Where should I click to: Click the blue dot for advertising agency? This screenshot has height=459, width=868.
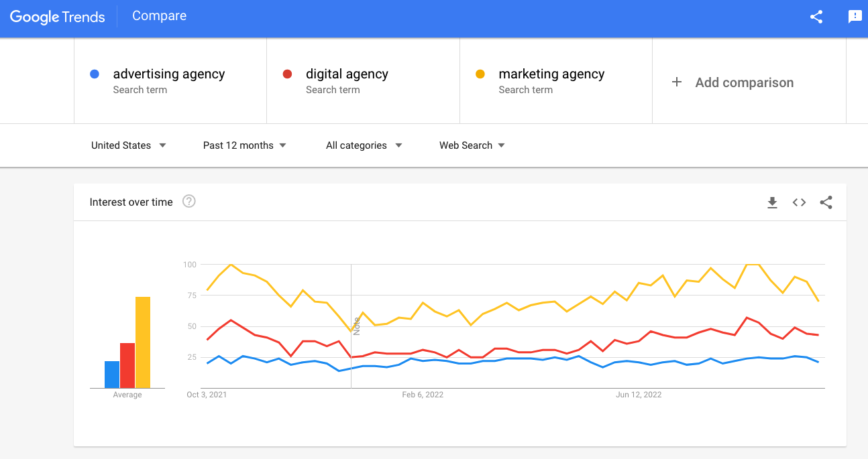[x=95, y=74]
